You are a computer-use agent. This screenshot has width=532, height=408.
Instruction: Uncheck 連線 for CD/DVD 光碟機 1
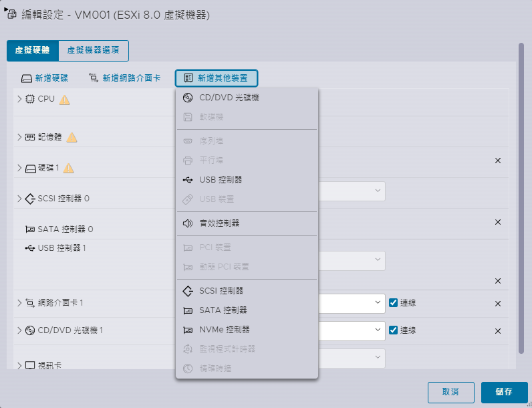[393, 330]
